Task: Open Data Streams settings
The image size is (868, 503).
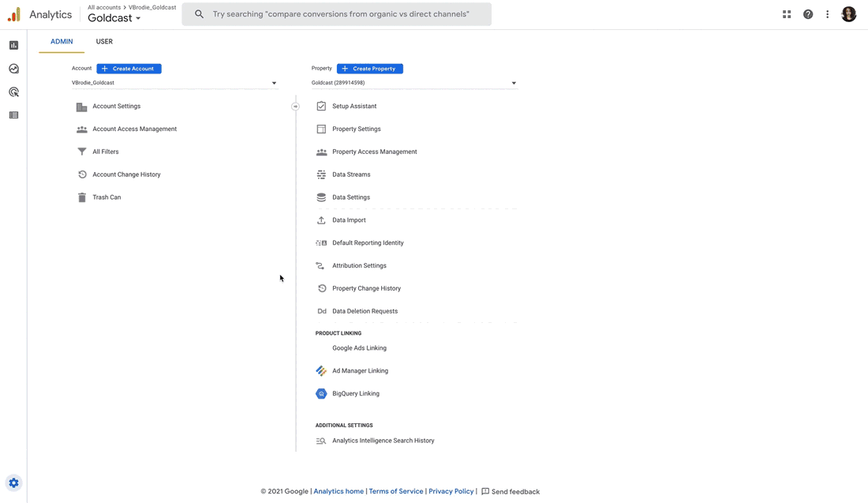Action: (351, 175)
